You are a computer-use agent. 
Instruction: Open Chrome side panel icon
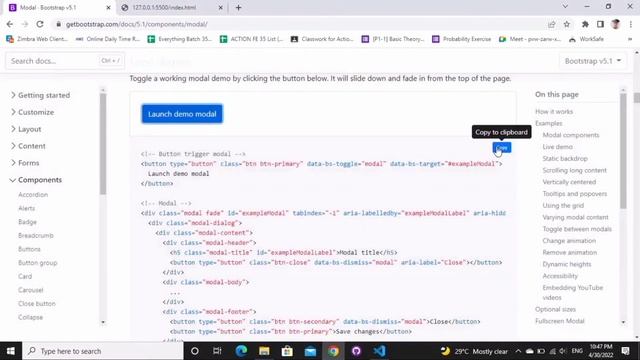coord(600,24)
